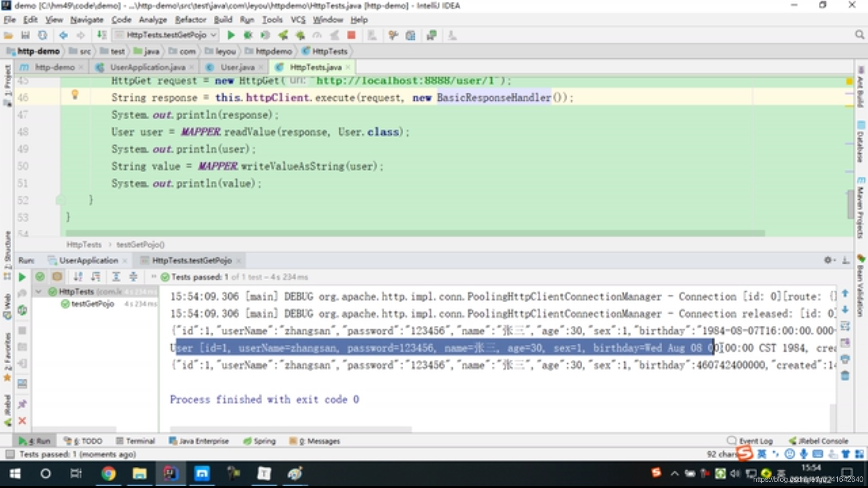Click the Clear All trash icon in console
Image resolution: width=868 pixels, height=488 pixels.
[x=845, y=375]
